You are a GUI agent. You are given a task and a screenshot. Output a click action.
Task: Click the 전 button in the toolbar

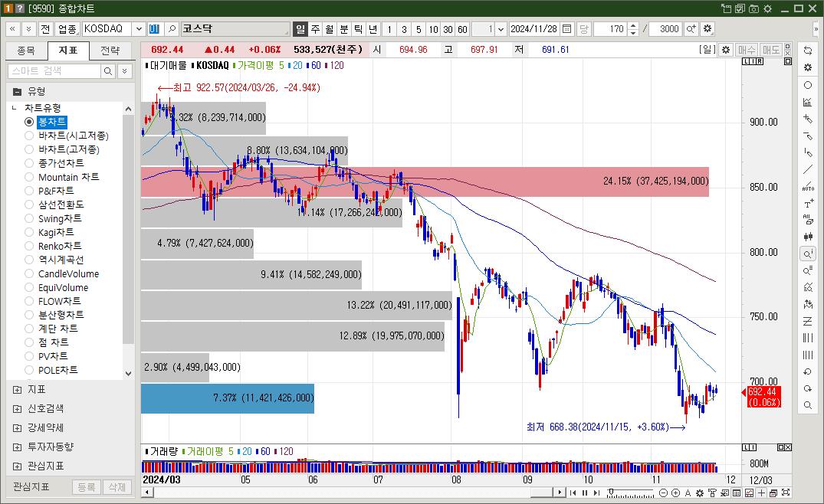tap(45, 29)
